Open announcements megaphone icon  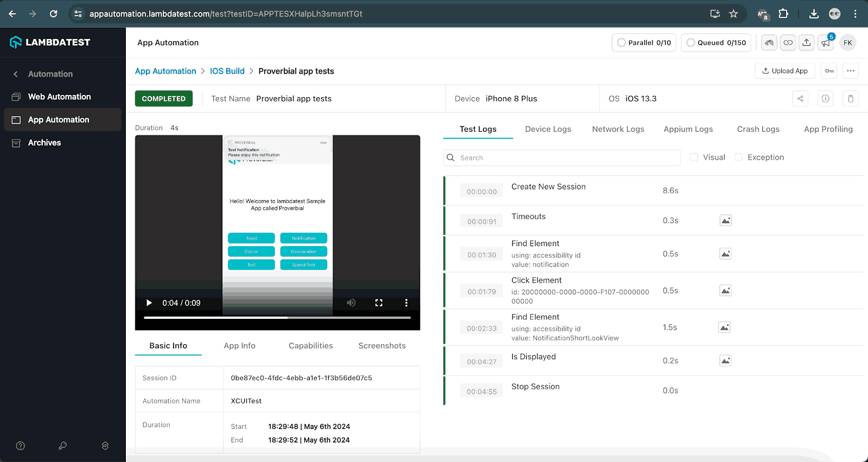pyautogui.click(x=826, y=42)
